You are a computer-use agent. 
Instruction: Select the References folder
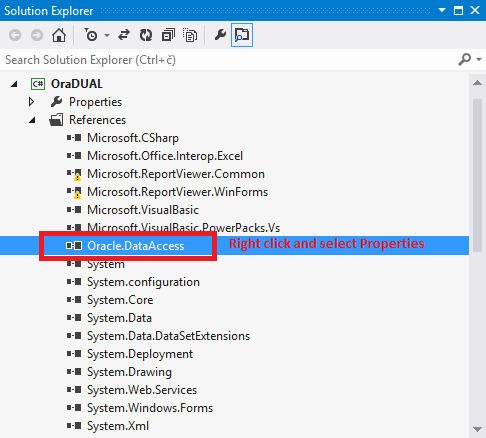coord(97,120)
